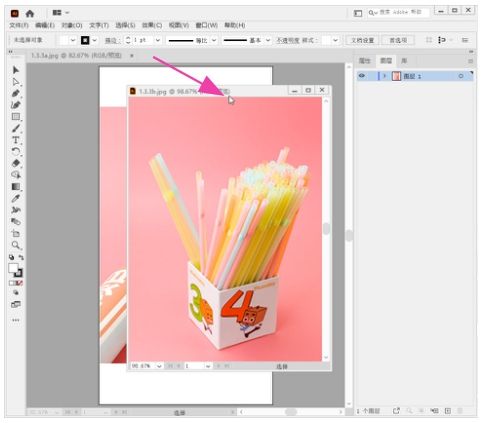Open the 编辑(E) menu

pyautogui.click(x=45, y=25)
